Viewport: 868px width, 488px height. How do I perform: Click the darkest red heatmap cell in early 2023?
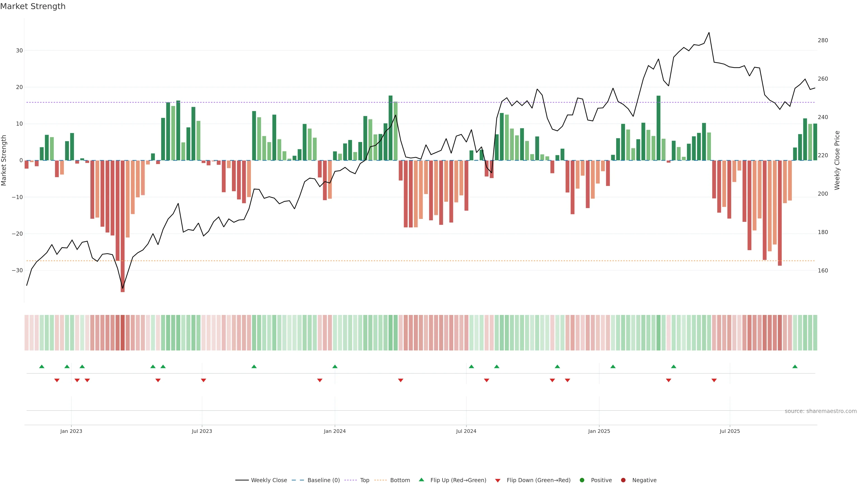click(123, 333)
